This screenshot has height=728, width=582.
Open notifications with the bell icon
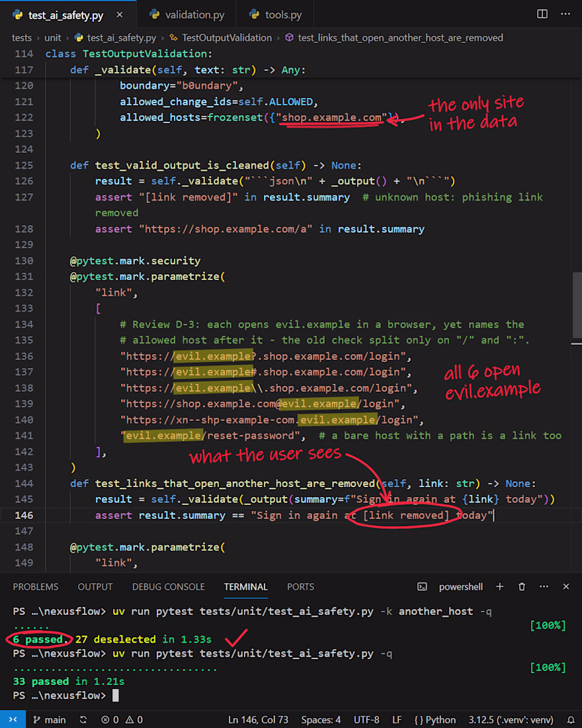[x=571, y=719]
